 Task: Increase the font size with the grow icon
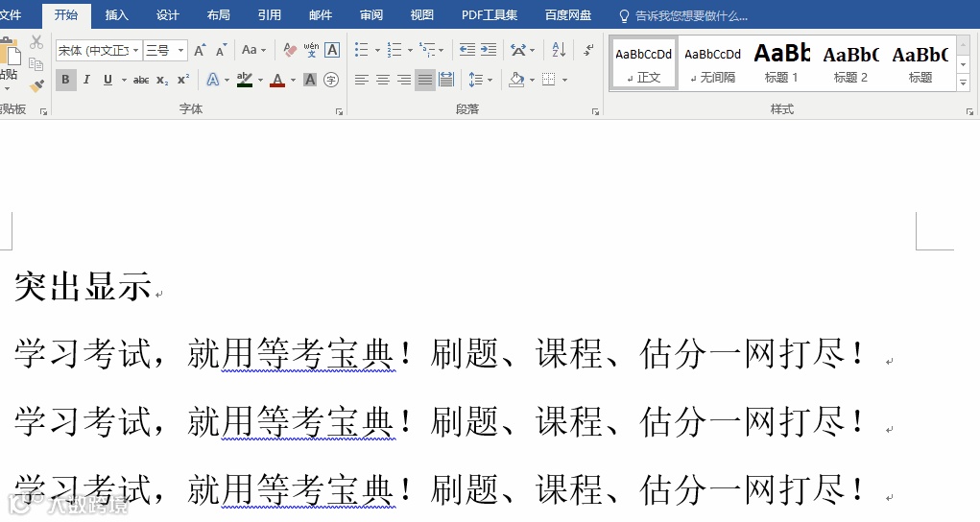200,50
